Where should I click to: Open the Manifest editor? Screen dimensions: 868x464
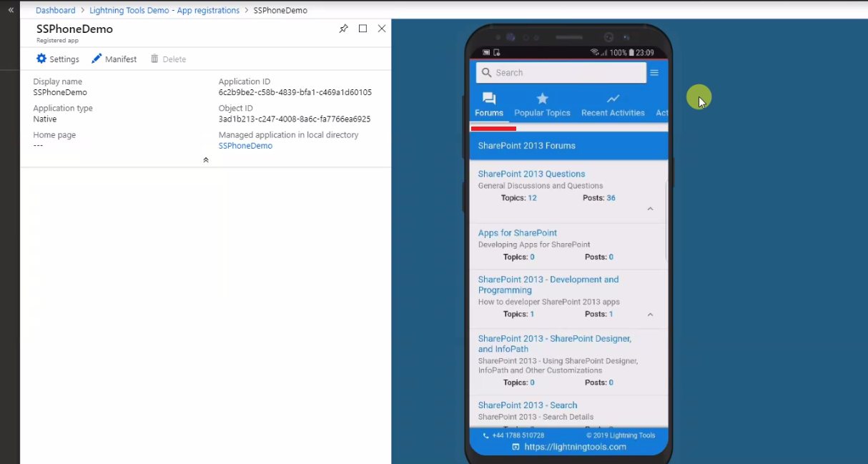(x=114, y=59)
